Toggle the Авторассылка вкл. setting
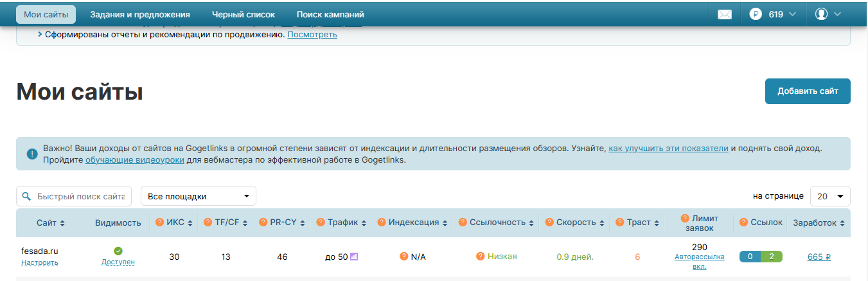The width and height of the screenshot is (868, 281). click(699, 261)
